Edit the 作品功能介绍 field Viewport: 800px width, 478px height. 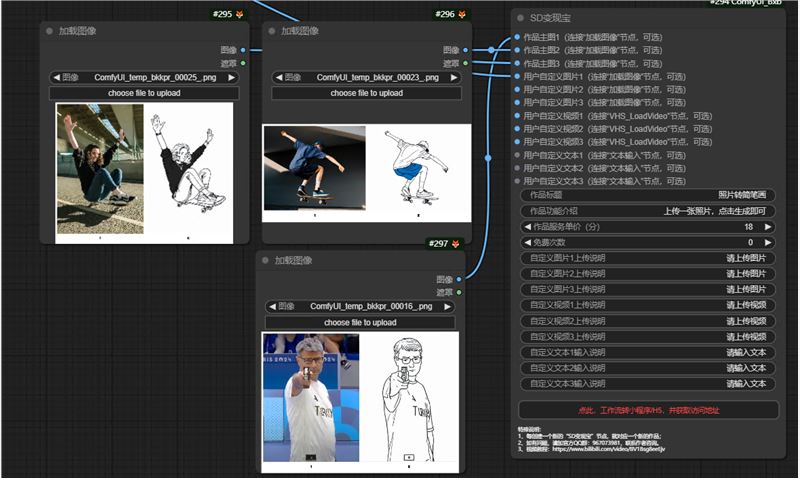tap(648, 211)
